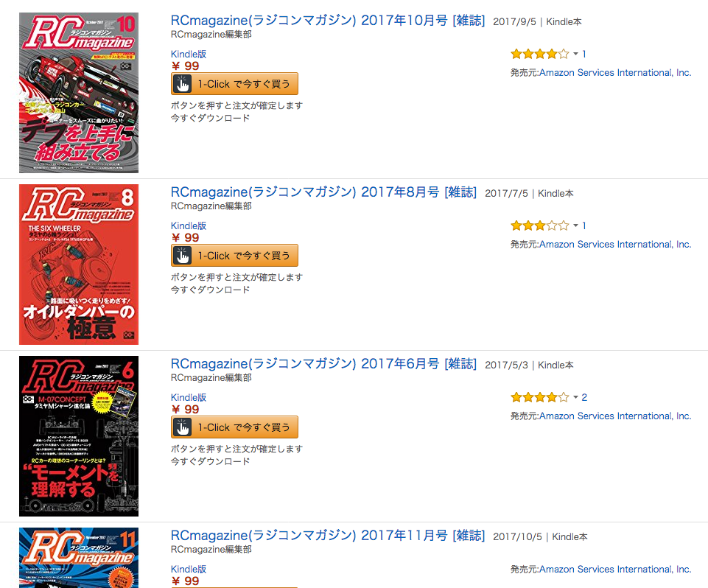Viewport: 708px width, 588px height.
Task: Buy June issue with 1-Click で今すぐ買う
Action: [x=234, y=427]
